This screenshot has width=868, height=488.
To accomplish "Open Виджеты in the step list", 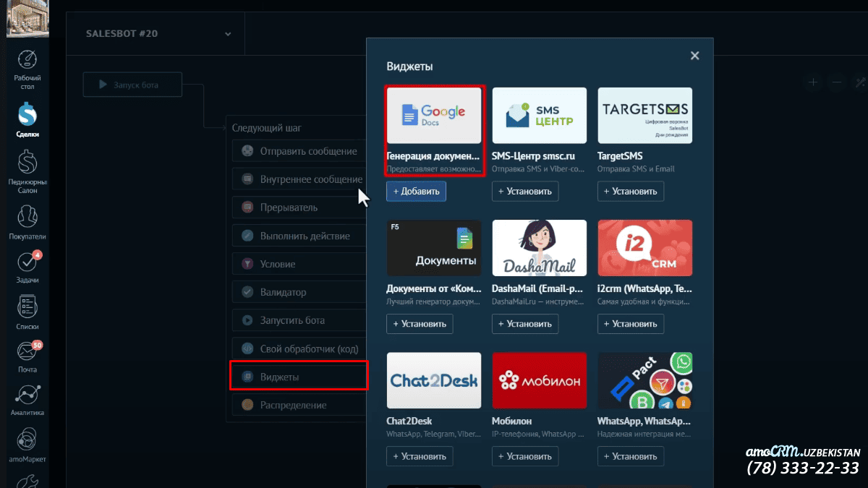I will (x=299, y=377).
